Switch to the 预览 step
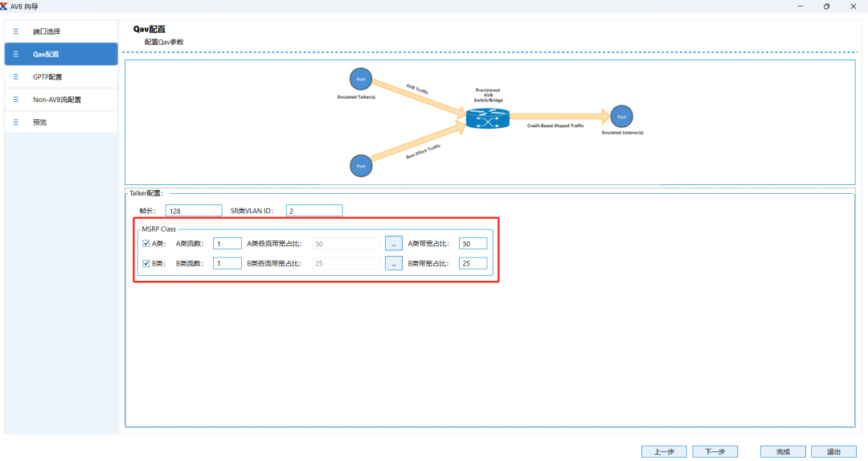This screenshot has height=461, width=868. coord(61,122)
